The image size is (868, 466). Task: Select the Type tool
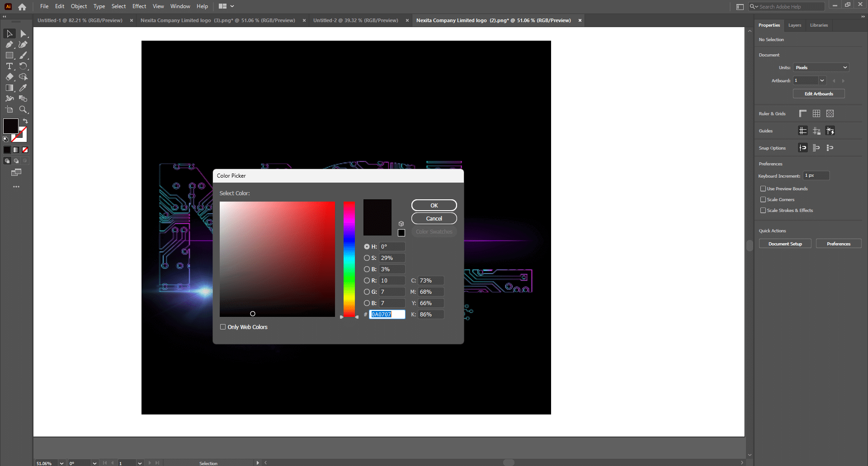tap(9, 66)
